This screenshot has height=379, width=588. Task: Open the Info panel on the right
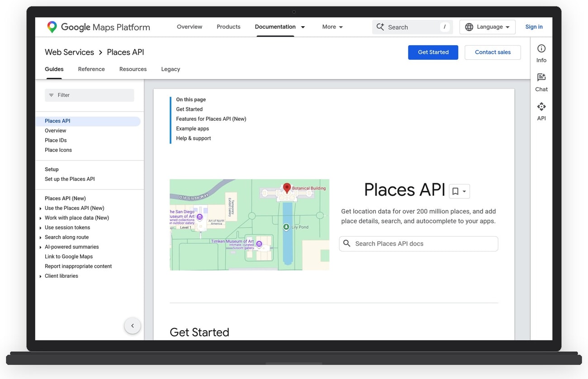click(x=541, y=48)
